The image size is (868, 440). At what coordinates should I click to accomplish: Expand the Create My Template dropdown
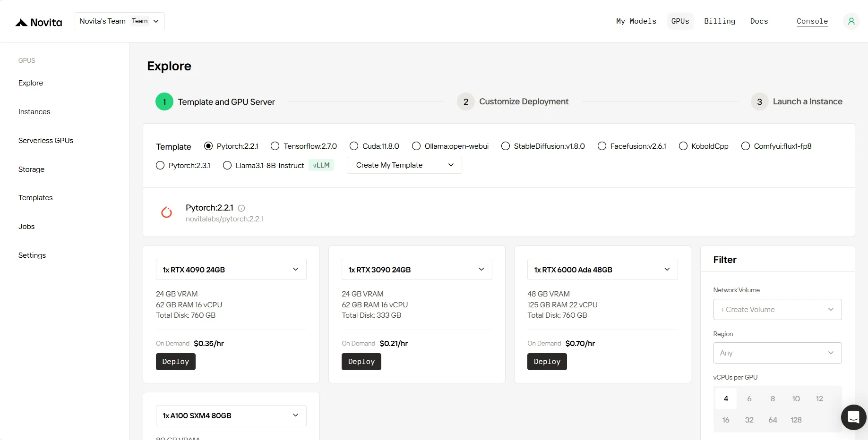coord(404,165)
